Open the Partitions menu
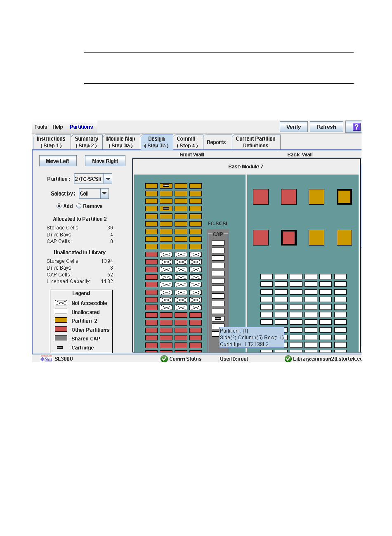The height and width of the screenshot is (536, 392). pos(81,127)
